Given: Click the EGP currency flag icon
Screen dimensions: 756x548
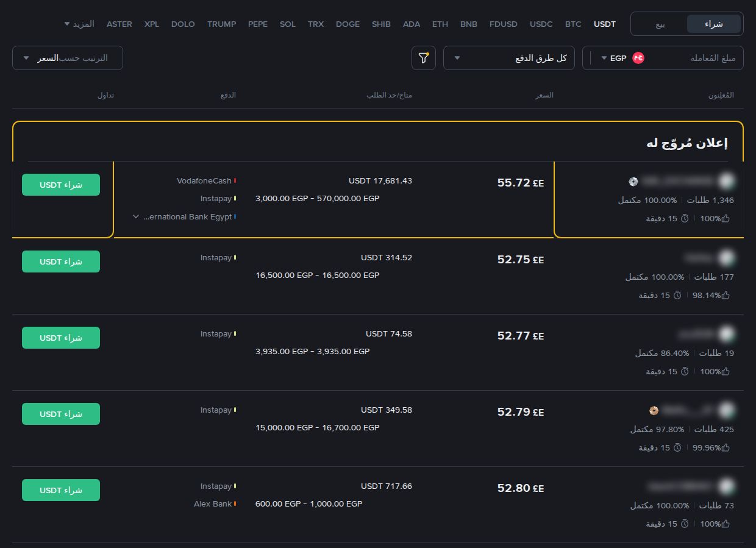Looking at the screenshot, I should pyautogui.click(x=638, y=58).
